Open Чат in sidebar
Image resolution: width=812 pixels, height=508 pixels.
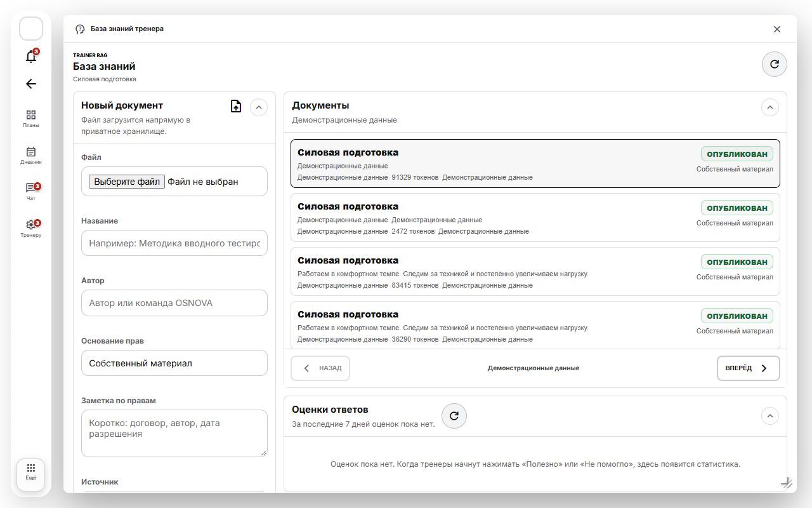click(x=31, y=192)
